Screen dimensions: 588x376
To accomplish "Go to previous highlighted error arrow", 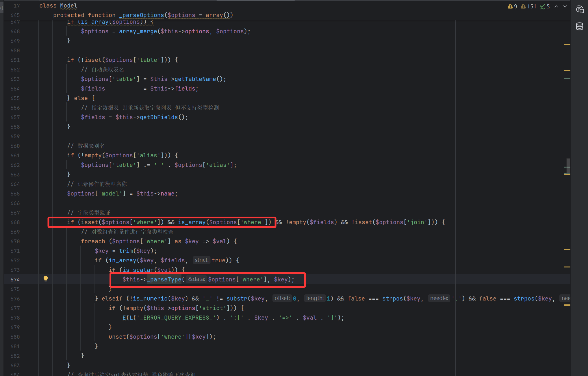I will pyautogui.click(x=556, y=6).
